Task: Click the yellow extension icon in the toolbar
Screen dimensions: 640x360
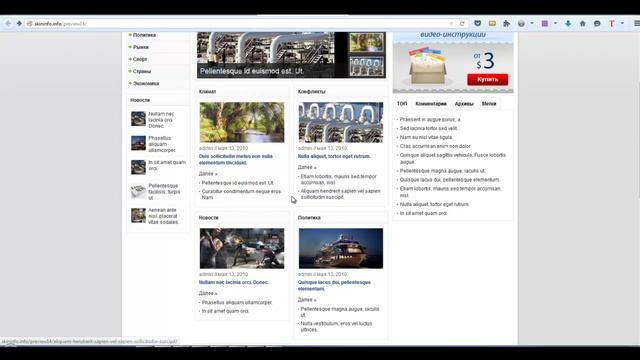Action: click(492, 24)
